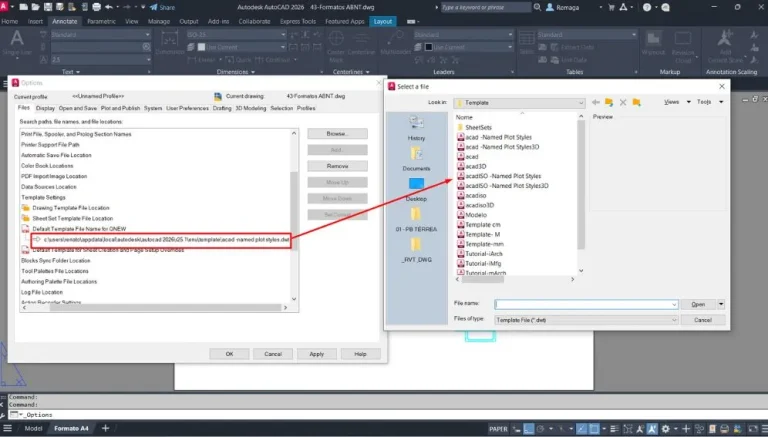Open the Autodesk app store cart icon
768x437 pixels.
point(611,7)
